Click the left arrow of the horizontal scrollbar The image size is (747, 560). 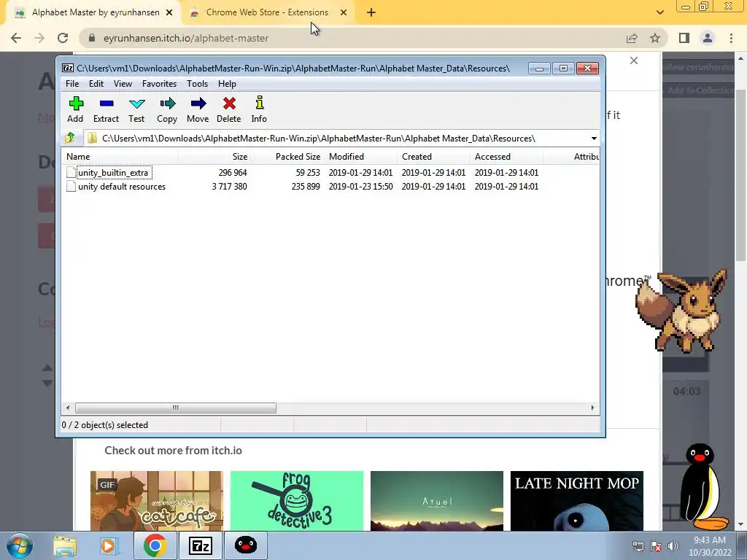(x=68, y=408)
